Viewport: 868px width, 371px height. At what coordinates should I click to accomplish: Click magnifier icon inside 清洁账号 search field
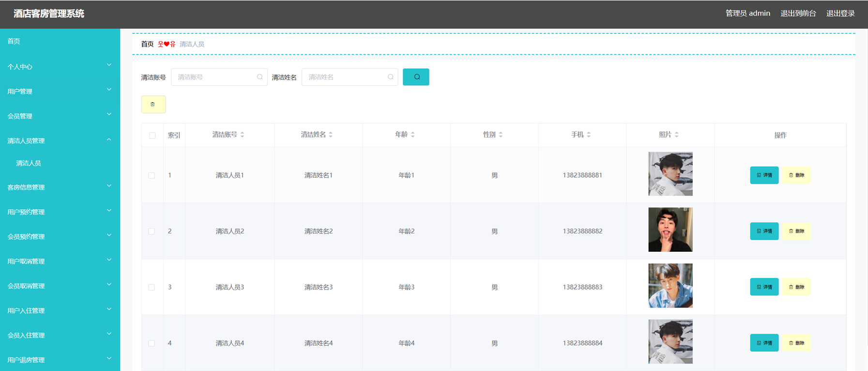click(260, 77)
